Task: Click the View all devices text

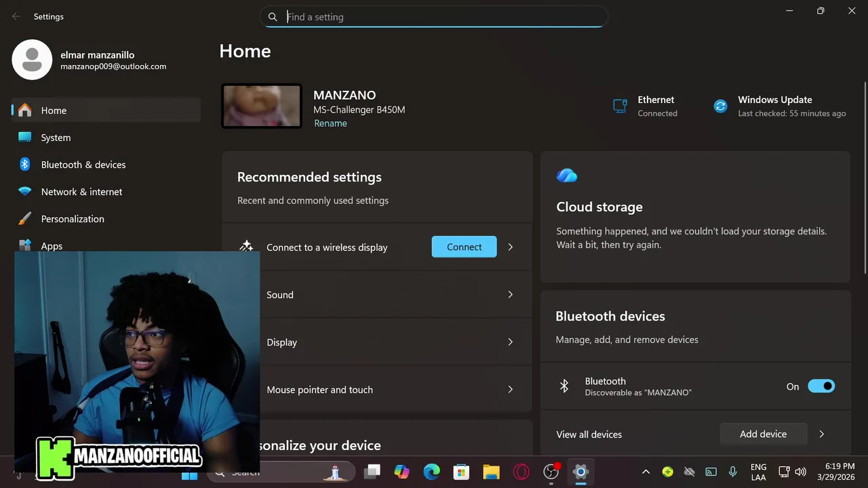Action: 589,434
